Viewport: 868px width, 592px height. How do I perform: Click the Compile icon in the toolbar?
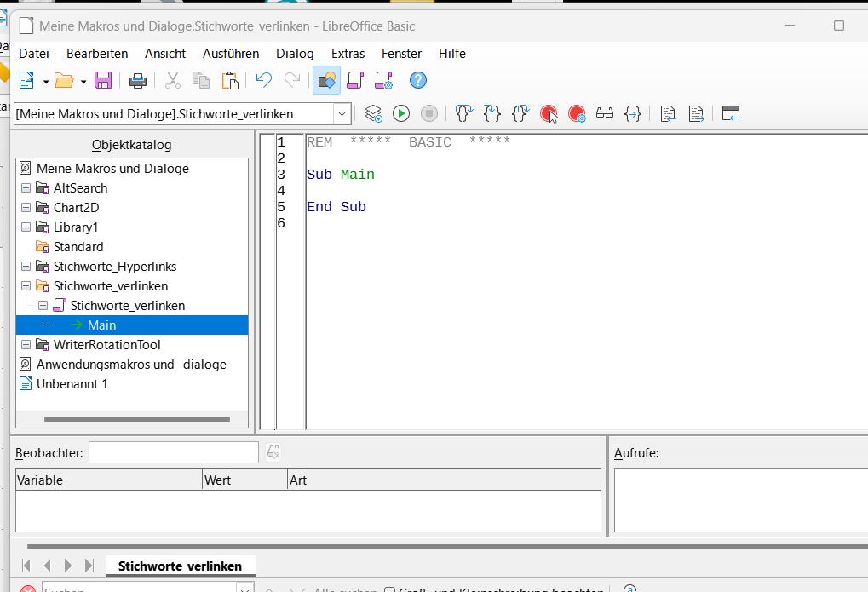click(373, 113)
